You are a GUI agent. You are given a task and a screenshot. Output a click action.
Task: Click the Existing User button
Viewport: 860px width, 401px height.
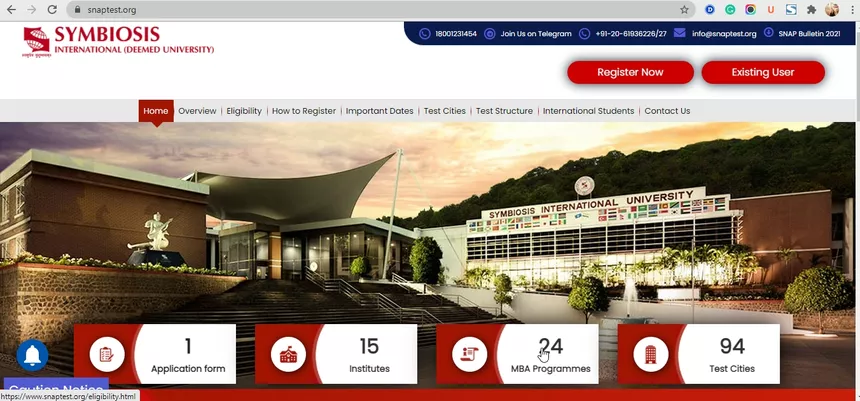click(x=763, y=72)
